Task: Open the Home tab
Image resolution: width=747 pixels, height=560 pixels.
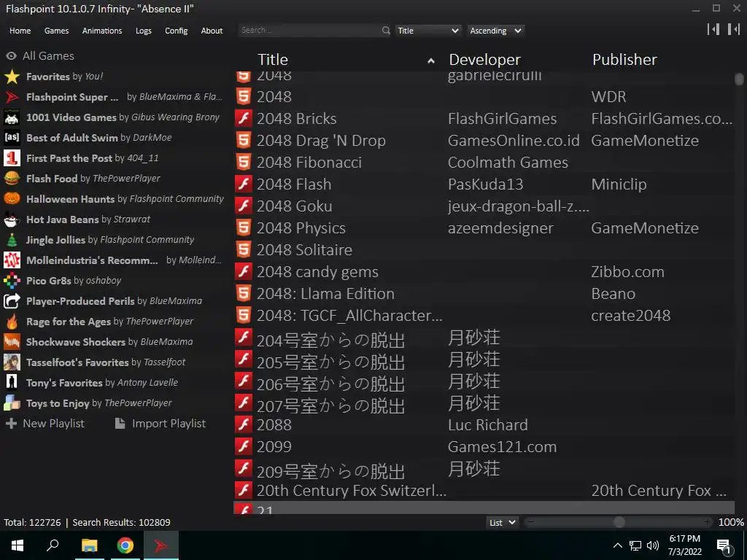Action: (20, 31)
